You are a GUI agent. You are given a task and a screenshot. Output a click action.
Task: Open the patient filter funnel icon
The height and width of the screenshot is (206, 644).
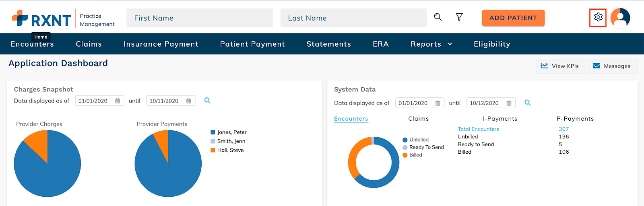click(459, 17)
